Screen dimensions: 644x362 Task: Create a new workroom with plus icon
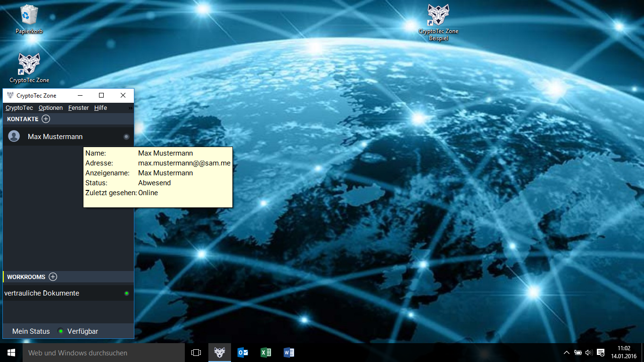[x=53, y=277]
